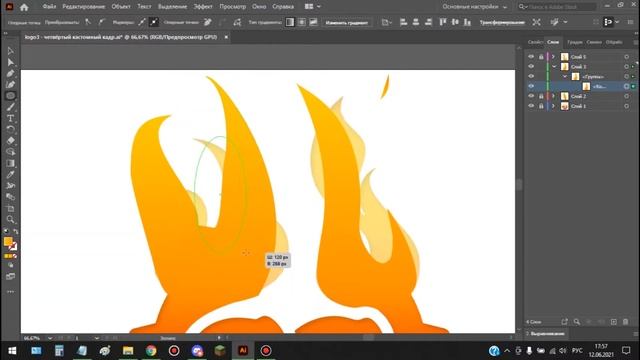This screenshot has height=360, width=640.
Task: Locate object with layers panel magnifier
Action: (x=577, y=322)
